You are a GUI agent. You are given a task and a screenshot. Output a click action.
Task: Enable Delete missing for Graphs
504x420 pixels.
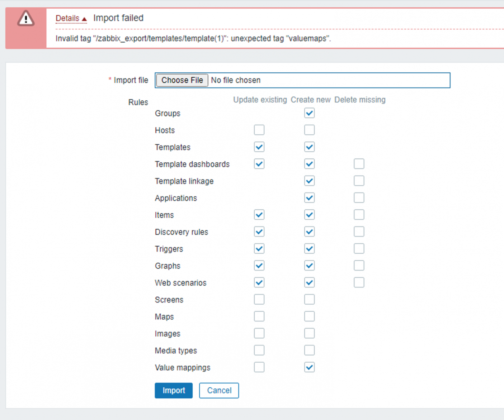[359, 266]
